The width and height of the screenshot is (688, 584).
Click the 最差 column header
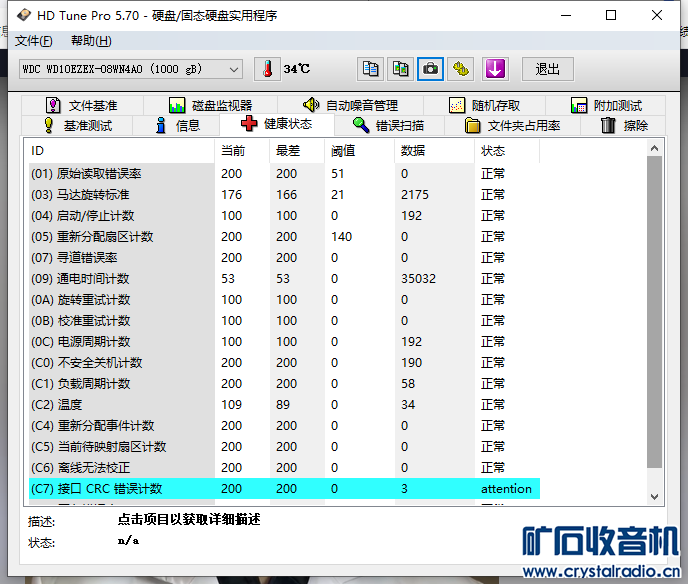[297, 151]
